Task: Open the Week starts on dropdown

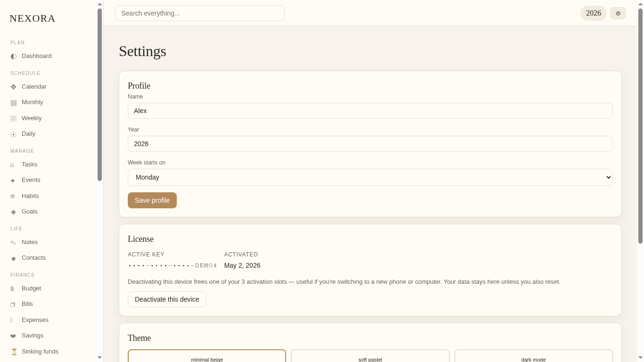Action: 370,177
